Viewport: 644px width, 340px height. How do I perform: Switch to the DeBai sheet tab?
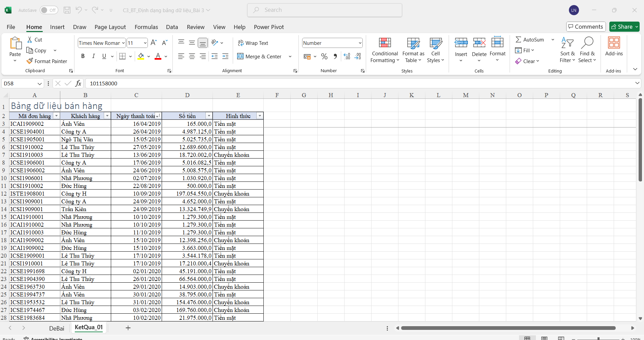point(57,328)
